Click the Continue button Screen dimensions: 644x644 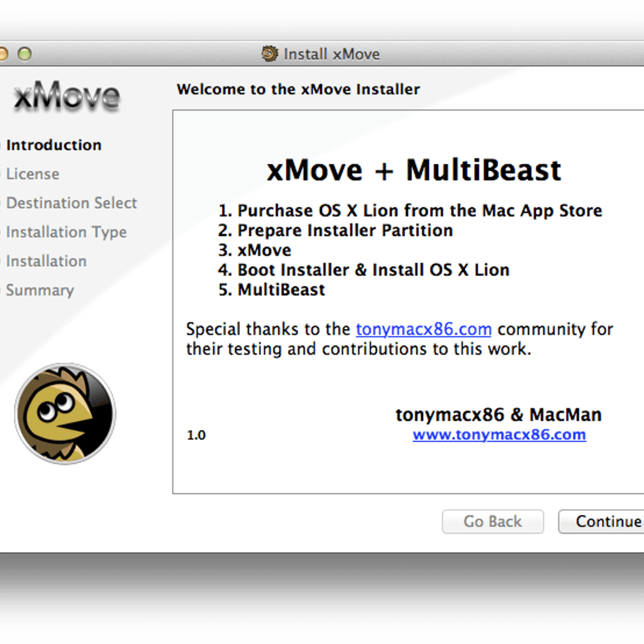(601, 522)
